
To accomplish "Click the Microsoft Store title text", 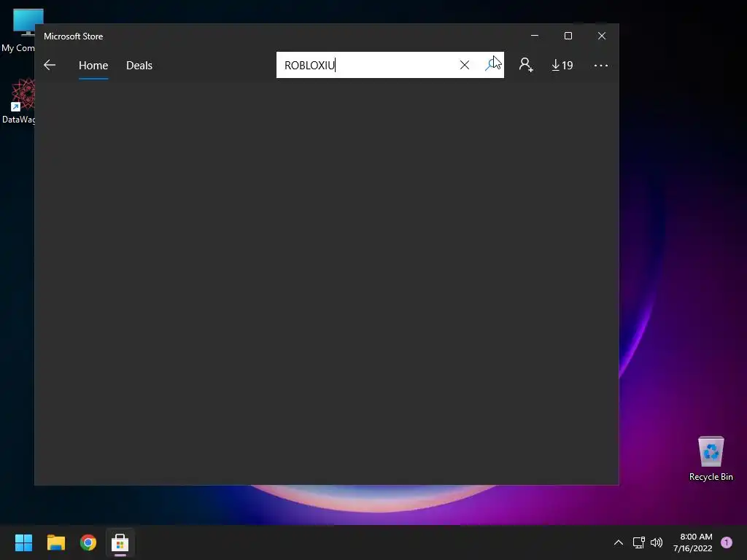I will 74,36.
